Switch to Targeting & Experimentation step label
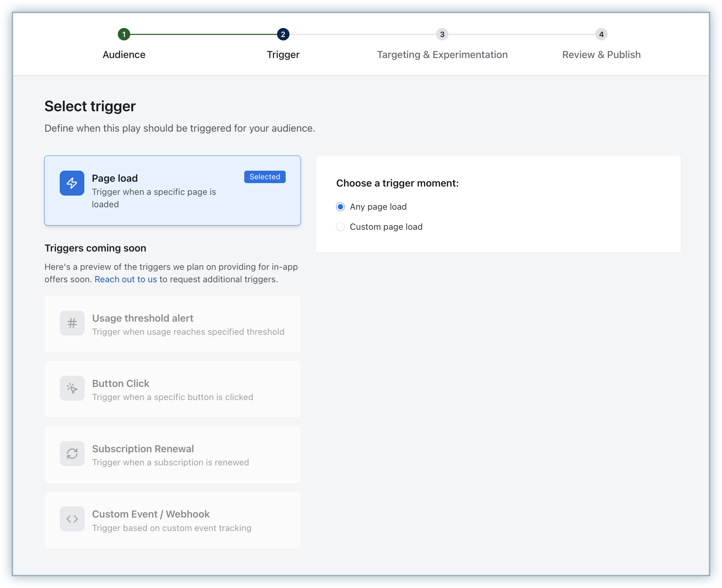This screenshot has height=588, width=722. (x=442, y=55)
